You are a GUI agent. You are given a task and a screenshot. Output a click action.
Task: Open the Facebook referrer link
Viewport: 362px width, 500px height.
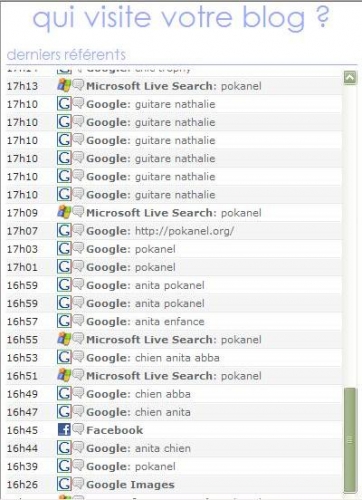[115, 430]
